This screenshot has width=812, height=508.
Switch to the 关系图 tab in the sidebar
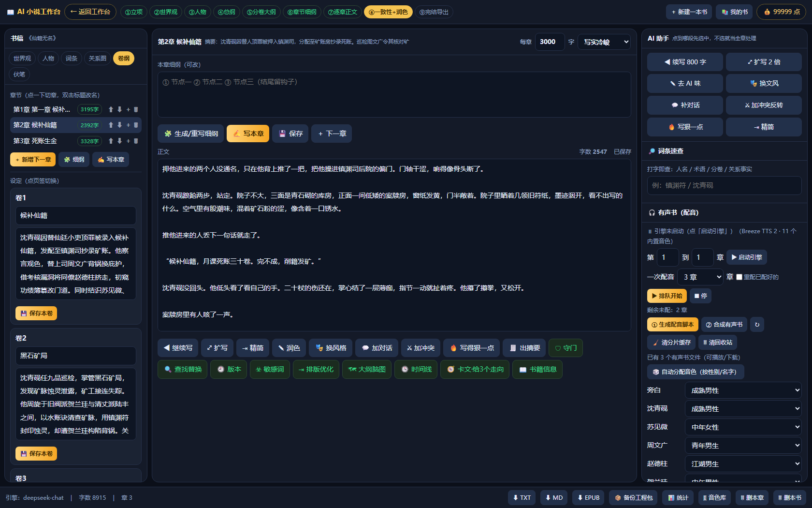[98, 58]
